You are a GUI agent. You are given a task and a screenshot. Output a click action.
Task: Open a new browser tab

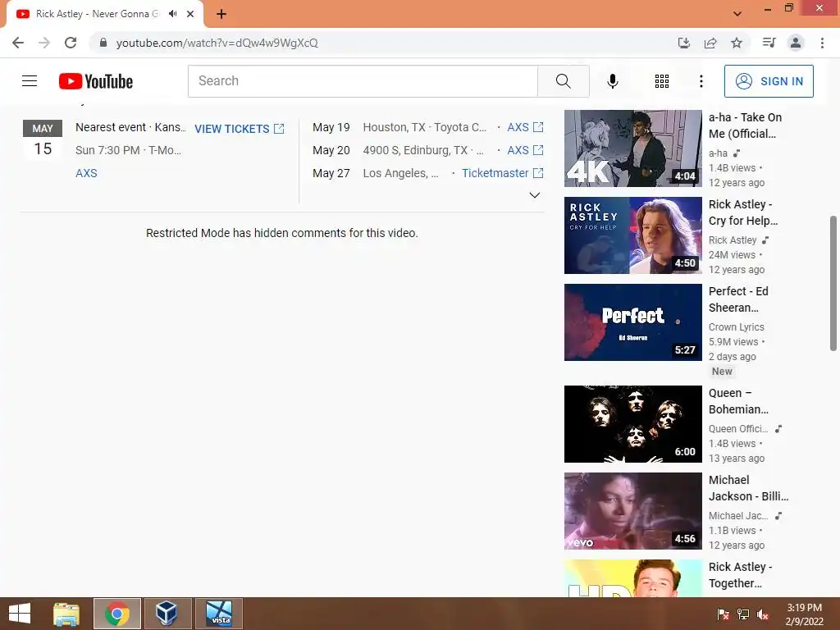[x=221, y=14]
